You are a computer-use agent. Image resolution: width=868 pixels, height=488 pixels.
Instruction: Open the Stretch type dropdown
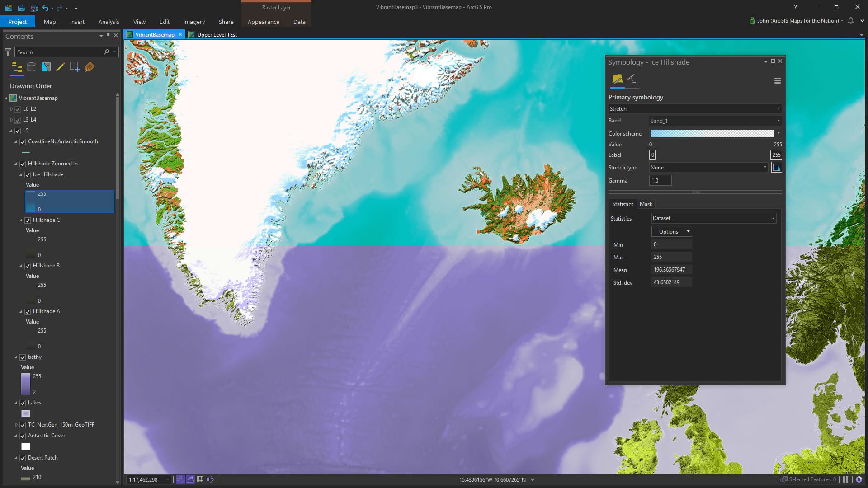point(708,168)
